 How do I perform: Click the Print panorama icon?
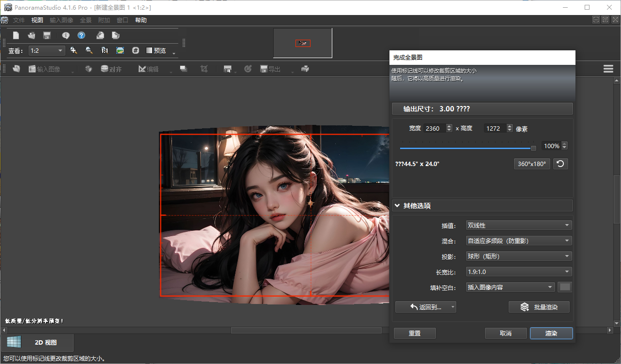pyautogui.click(x=305, y=69)
